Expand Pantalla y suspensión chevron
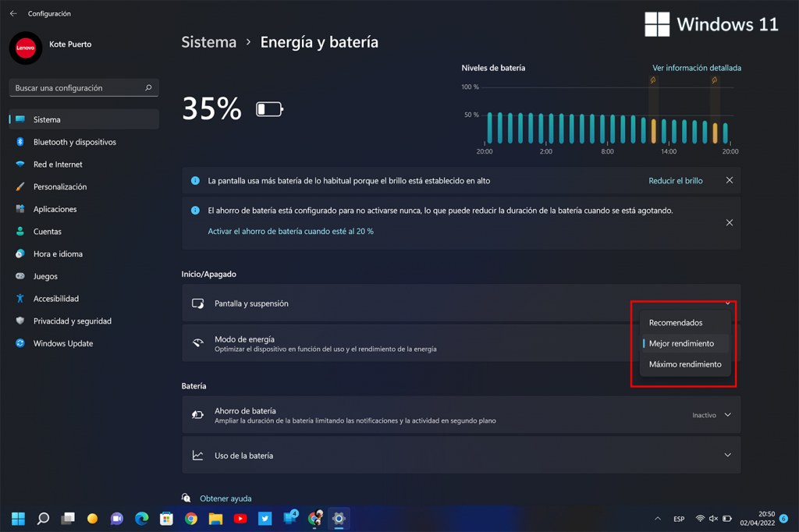Viewport: 799px width, 532px height. click(x=728, y=303)
